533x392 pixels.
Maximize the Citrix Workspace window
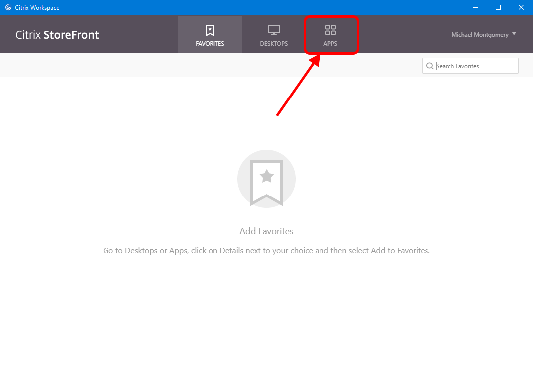click(498, 7)
